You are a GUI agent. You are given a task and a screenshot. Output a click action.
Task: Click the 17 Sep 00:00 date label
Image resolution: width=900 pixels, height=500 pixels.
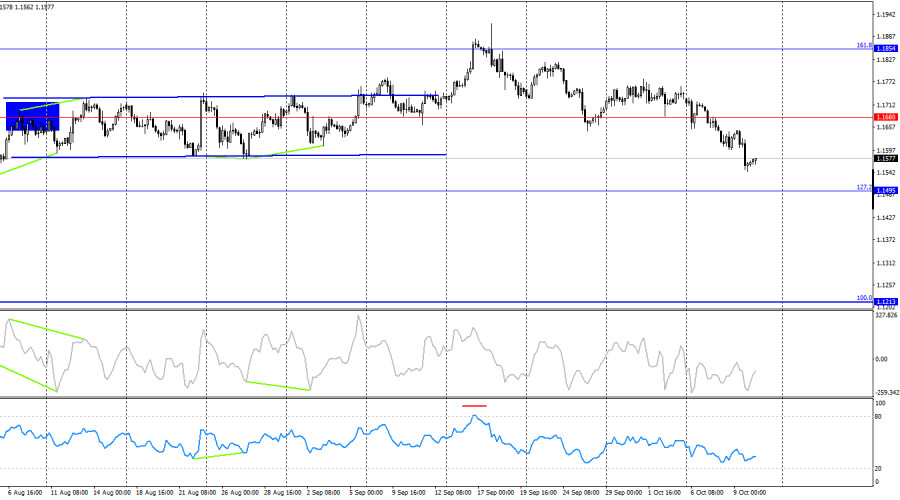[494, 492]
